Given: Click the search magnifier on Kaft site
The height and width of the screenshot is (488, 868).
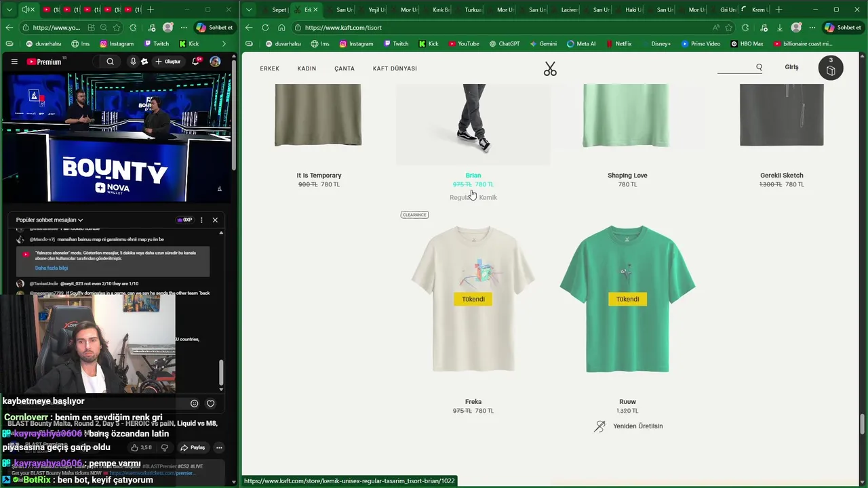Looking at the screenshot, I should pos(759,67).
